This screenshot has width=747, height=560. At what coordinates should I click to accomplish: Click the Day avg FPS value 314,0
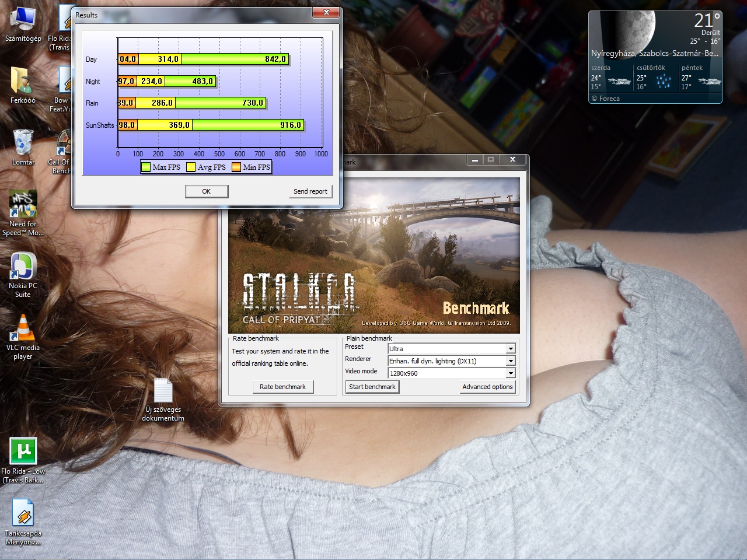point(167,59)
